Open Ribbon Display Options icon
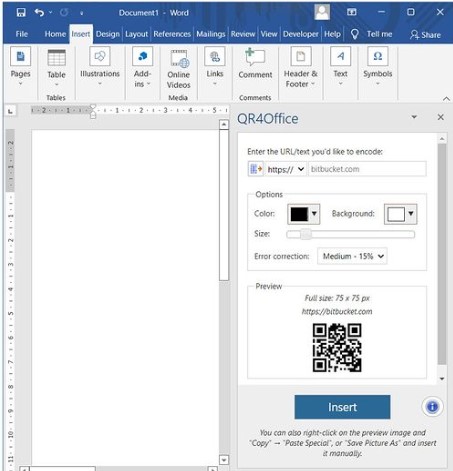 352,12
